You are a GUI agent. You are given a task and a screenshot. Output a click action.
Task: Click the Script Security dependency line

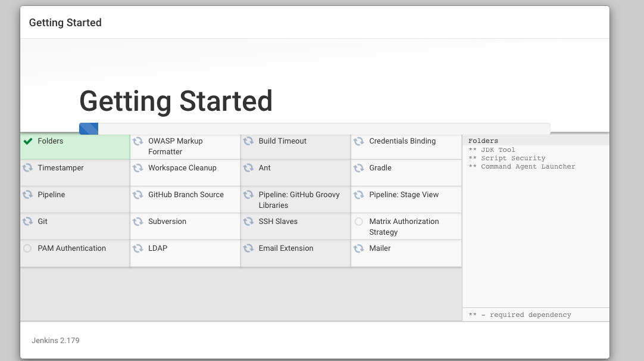[x=512, y=158]
